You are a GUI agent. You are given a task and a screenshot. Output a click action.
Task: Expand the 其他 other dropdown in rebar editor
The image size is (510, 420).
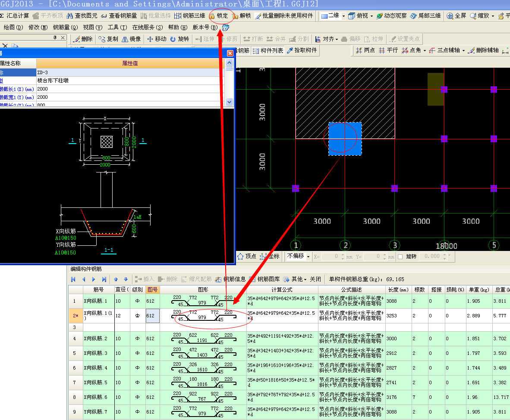[x=305, y=279]
